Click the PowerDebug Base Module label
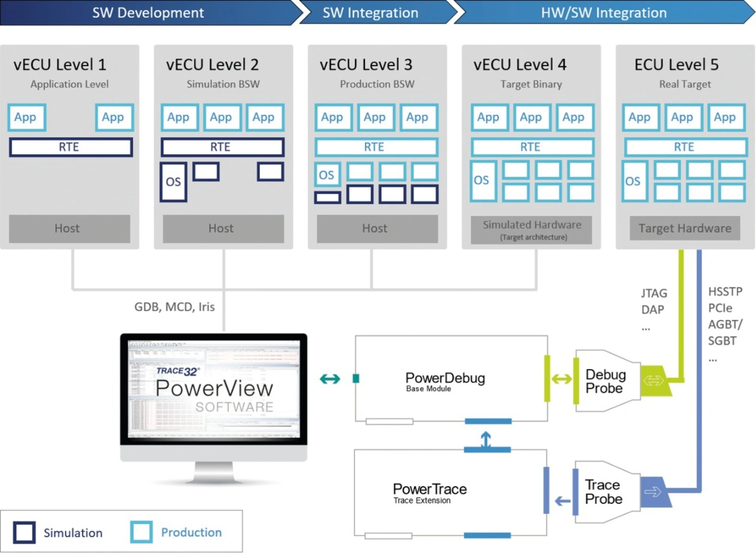The height and width of the screenshot is (553, 756). (445, 382)
